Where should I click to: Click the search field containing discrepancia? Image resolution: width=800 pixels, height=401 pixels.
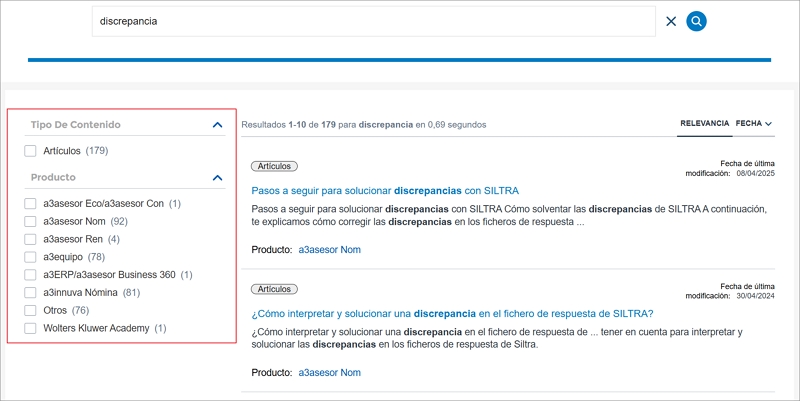373,21
